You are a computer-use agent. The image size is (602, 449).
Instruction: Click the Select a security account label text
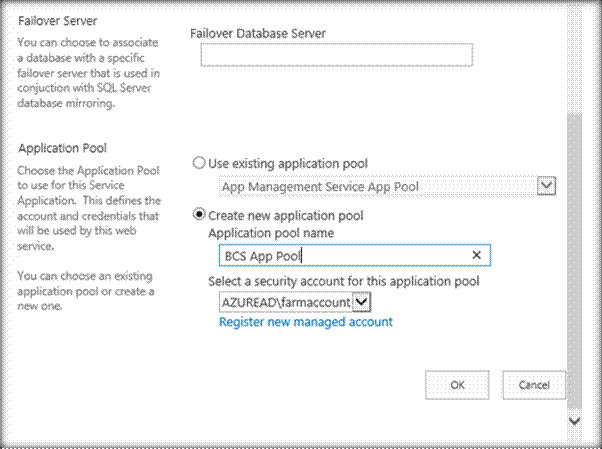[343, 282]
